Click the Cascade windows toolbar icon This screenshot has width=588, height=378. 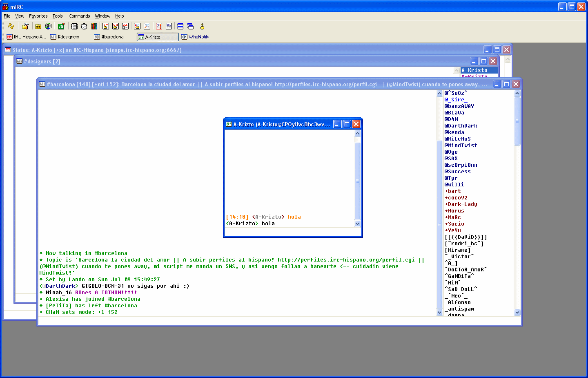point(190,26)
